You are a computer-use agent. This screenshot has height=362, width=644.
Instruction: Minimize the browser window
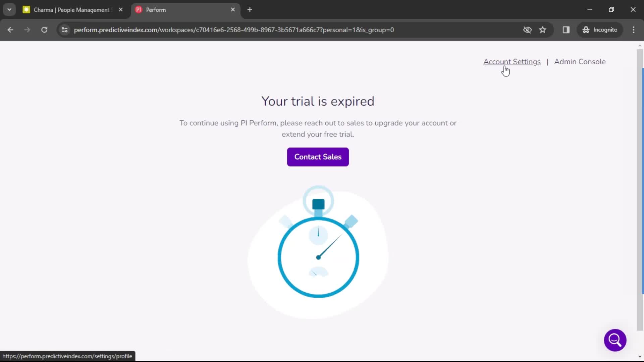590,10
